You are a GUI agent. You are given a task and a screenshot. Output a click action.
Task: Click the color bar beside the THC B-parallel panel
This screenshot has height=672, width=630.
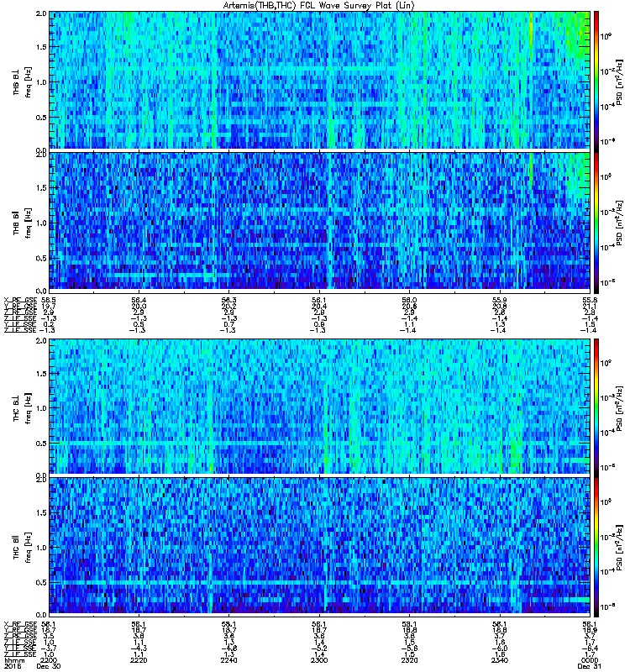tap(596, 547)
